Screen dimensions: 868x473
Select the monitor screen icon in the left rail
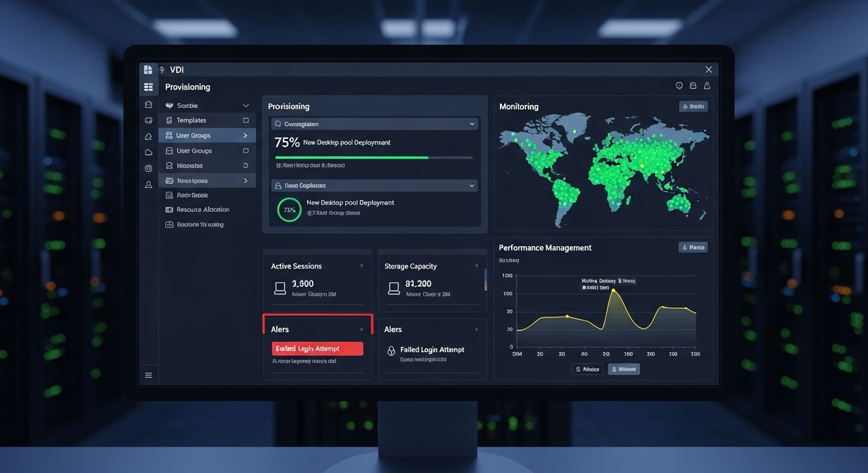click(x=149, y=121)
